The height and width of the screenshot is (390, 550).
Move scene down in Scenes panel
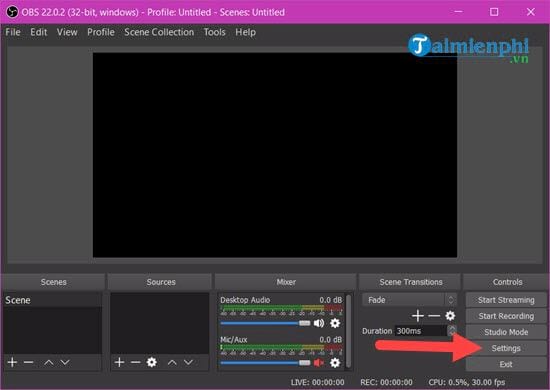click(65, 362)
